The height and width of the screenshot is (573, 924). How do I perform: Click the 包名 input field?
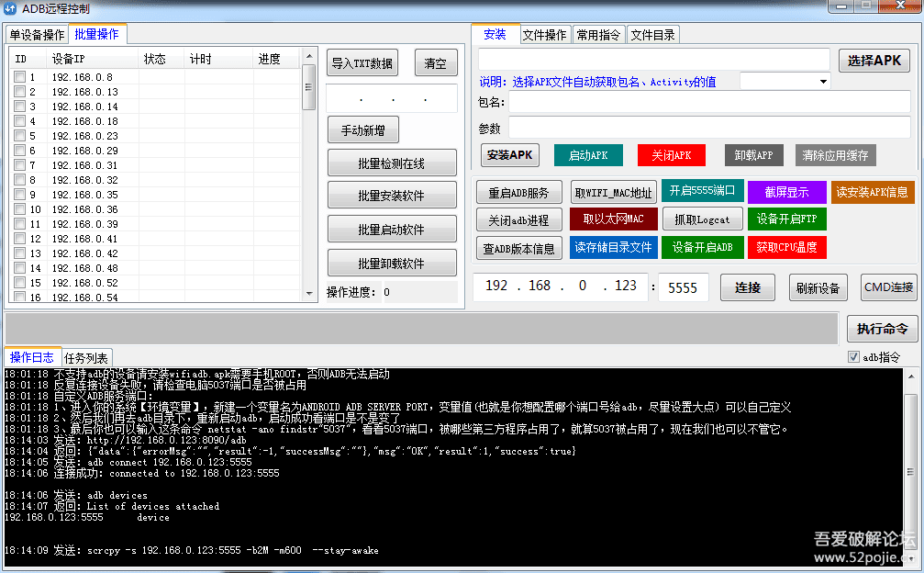pyautogui.click(x=709, y=102)
